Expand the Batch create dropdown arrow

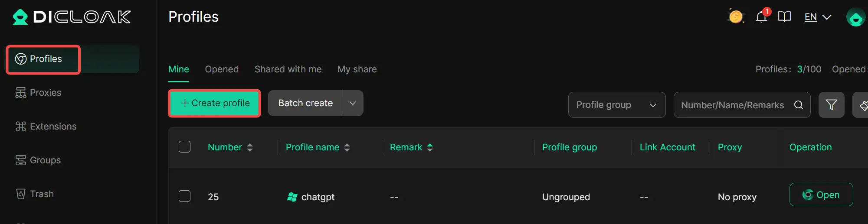353,103
